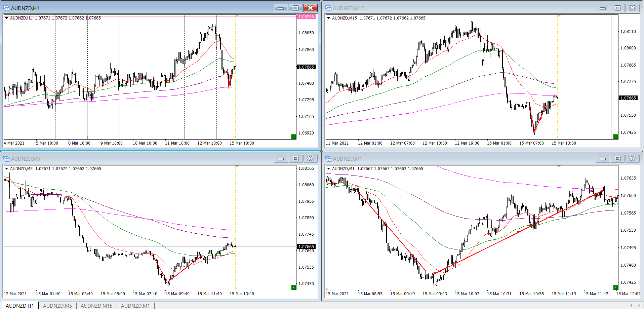
Task: Click the right scroll arrow of the tab bar
Action: coord(639,305)
